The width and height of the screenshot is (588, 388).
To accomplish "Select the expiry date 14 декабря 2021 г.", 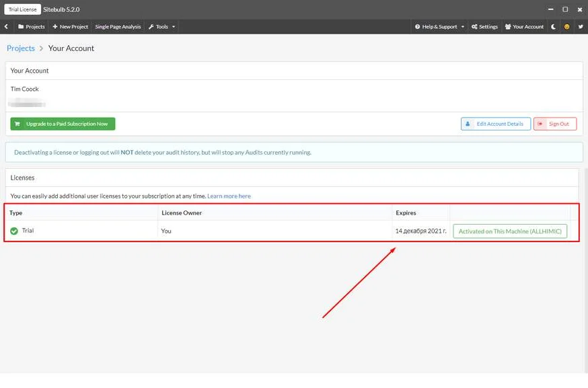I will 420,231.
